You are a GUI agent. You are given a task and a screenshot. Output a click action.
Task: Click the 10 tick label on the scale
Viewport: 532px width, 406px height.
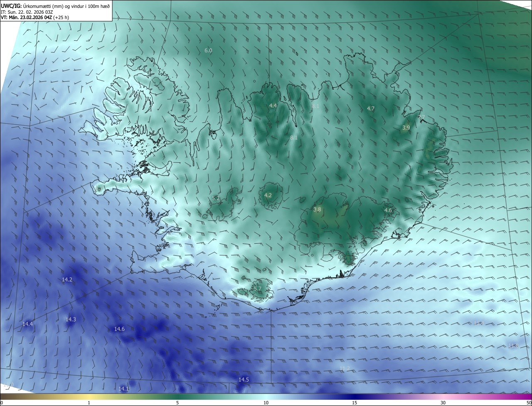pyautogui.click(x=266, y=403)
